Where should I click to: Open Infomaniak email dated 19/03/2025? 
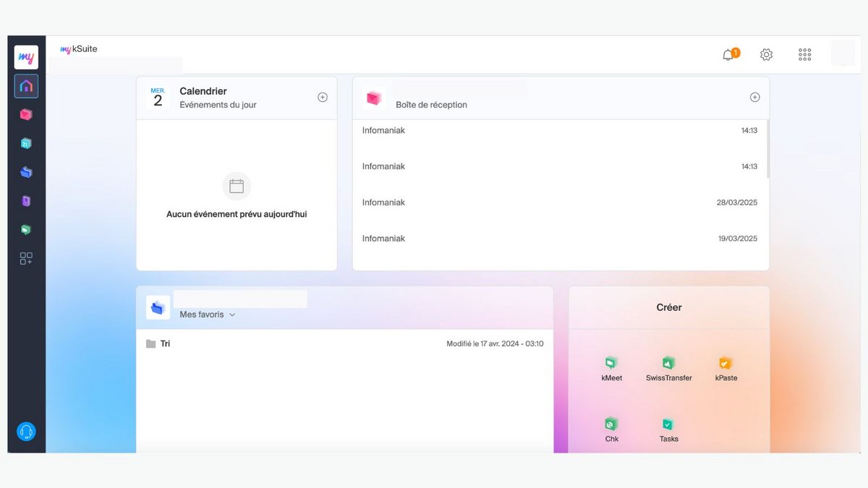(559, 239)
